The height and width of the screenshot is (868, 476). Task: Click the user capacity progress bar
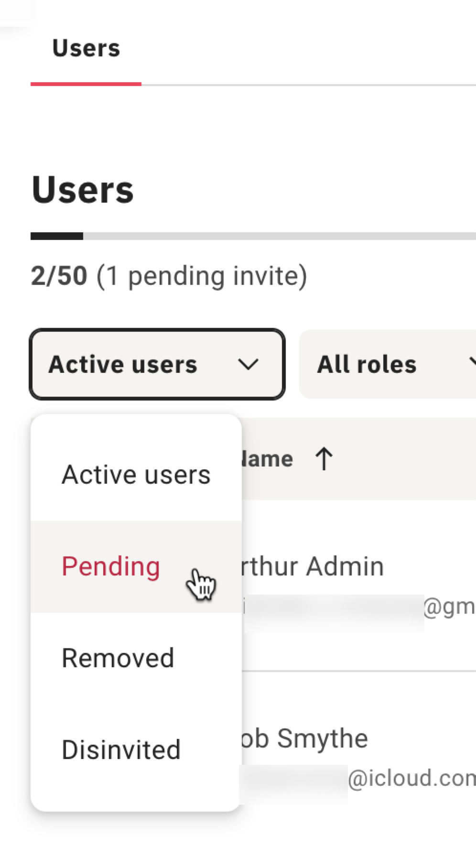pyautogui.click(x=239, y=235)
